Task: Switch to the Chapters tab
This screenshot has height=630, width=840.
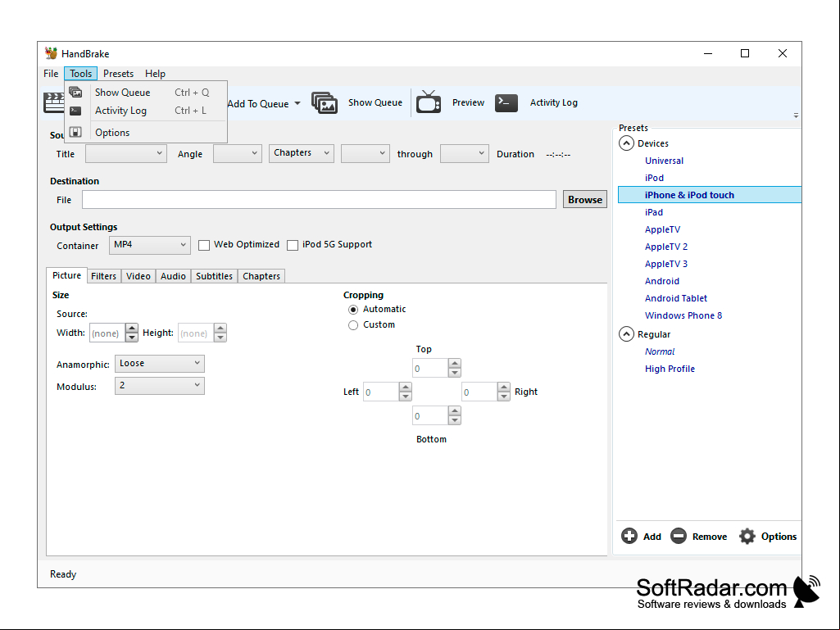Action: pos(261,276)
